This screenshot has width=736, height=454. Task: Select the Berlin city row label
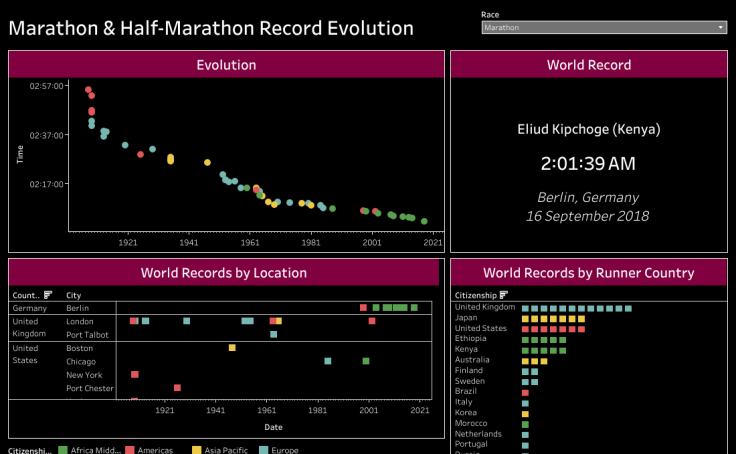click(x=79, y=308)
